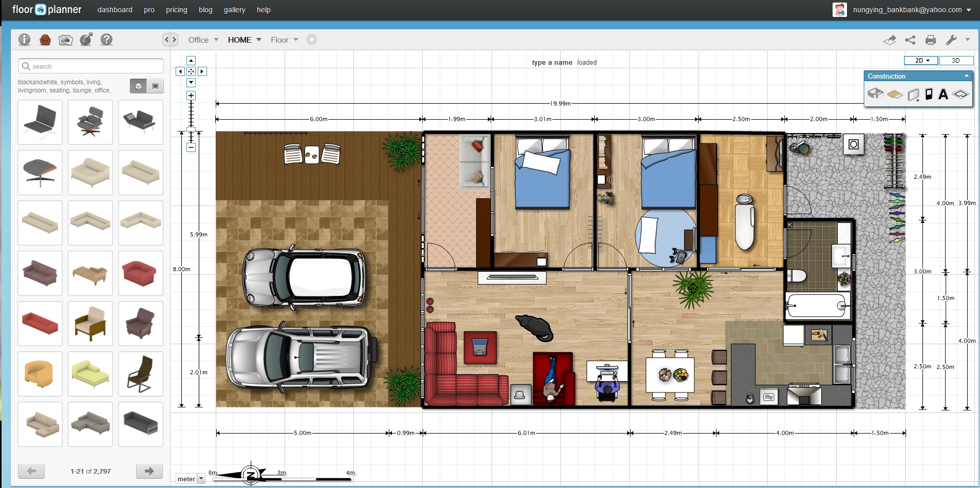980x488 pixels.
Task: Click the floorplanner logo
Action: [47, 10]
